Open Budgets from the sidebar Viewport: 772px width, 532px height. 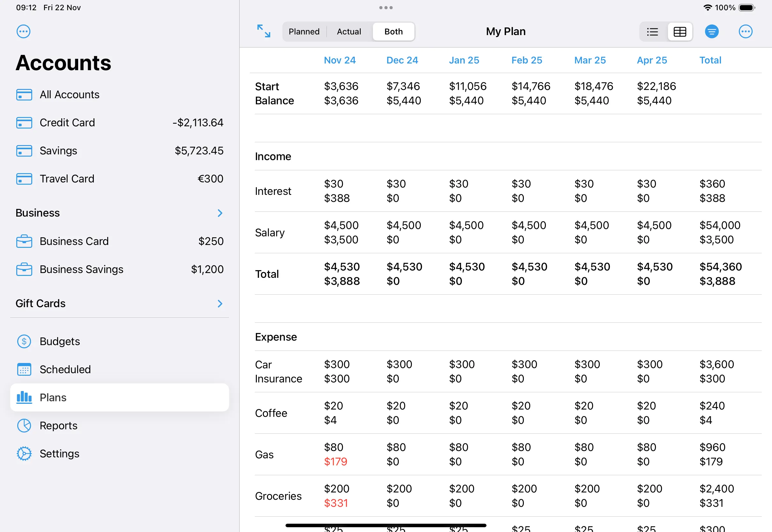tap(60, 341)
